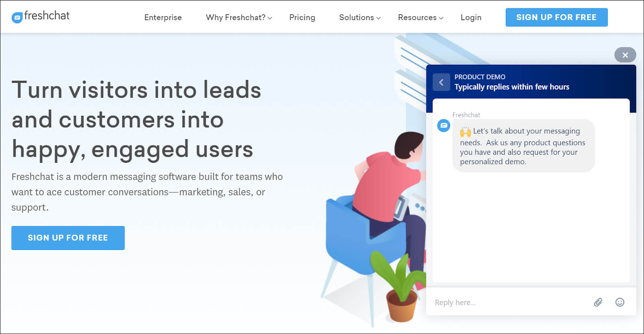Viewport: 644px width, 334px height.
Task: Open the Solutions dropdown
Action: [x=359, y=18]
